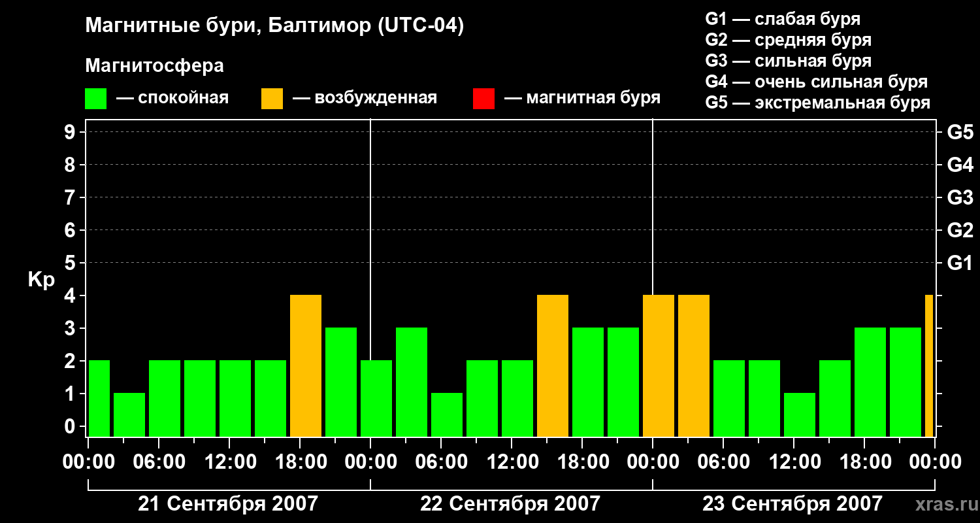This screenshot has width=980, height=523.
Task: Click the standalone G3 label on right axis
Action: coord(960,197)
